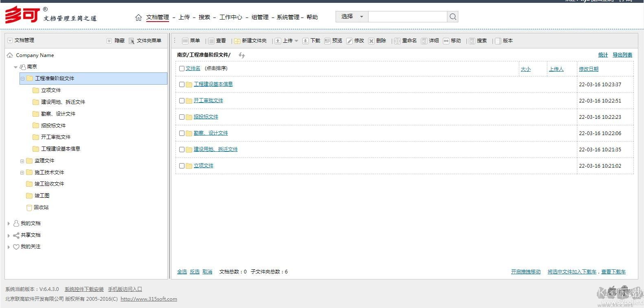Viewport: 644px width, 308px height.
Task: Click the 修改 toolbar button
Action: pos(355,41)
